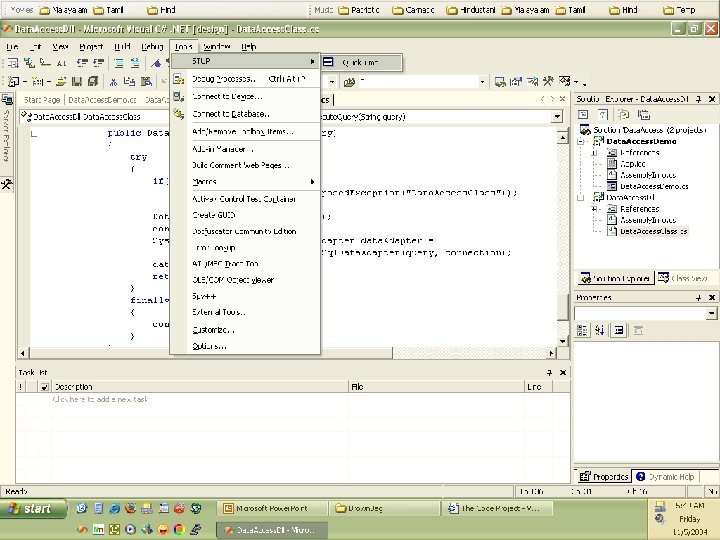Open the Properties object dropdown

point(710,314)
